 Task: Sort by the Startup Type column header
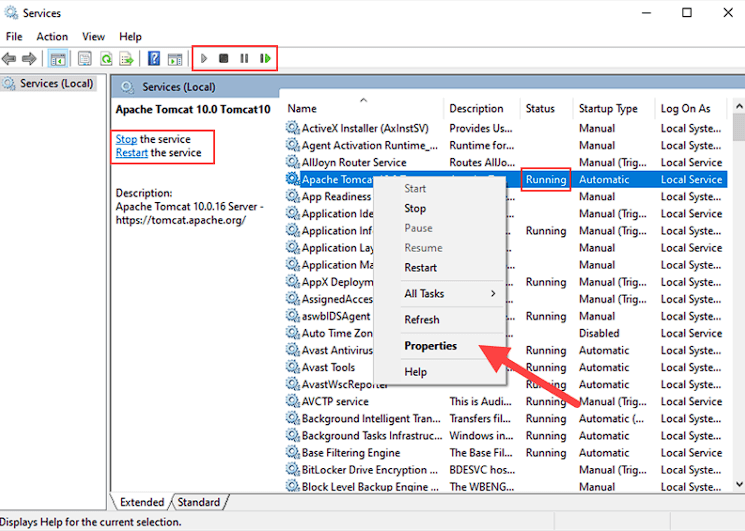[x=614, y=108]
